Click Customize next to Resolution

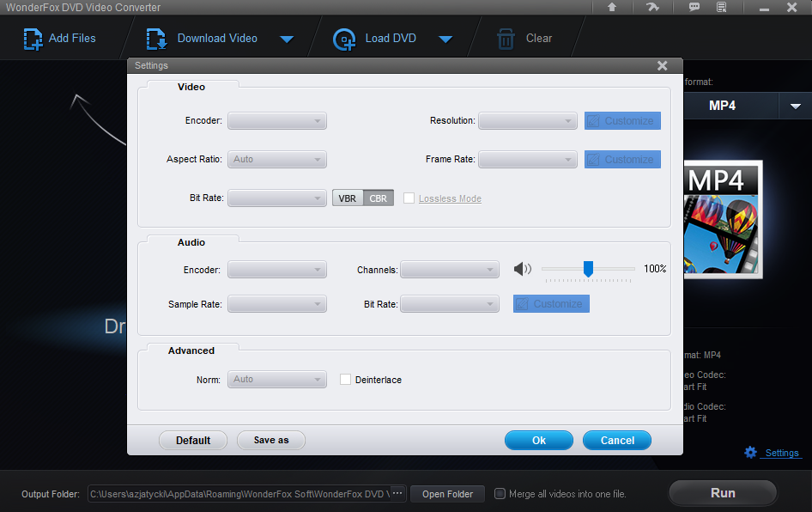[x=622, y=121]
